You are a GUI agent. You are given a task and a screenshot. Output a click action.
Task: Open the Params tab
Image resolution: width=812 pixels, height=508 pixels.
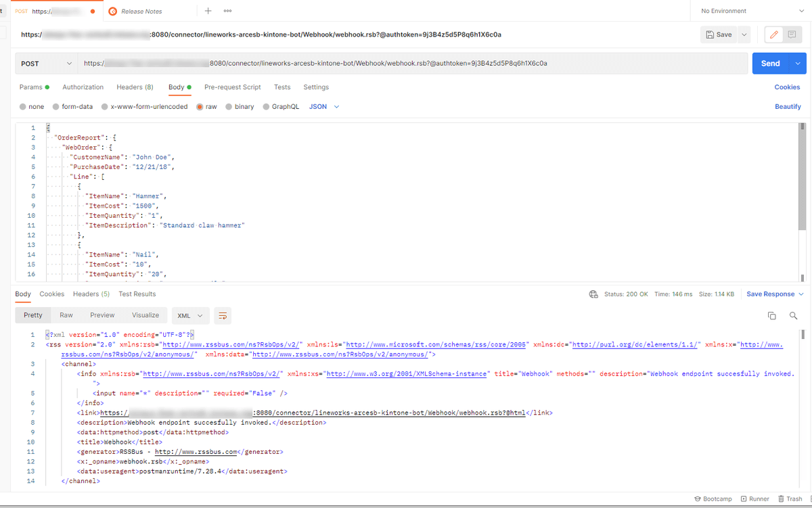(35, 87)
